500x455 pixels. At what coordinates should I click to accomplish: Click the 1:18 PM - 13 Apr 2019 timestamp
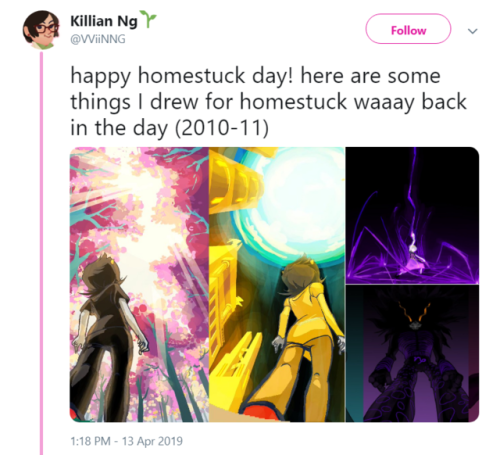coord(126,441)
